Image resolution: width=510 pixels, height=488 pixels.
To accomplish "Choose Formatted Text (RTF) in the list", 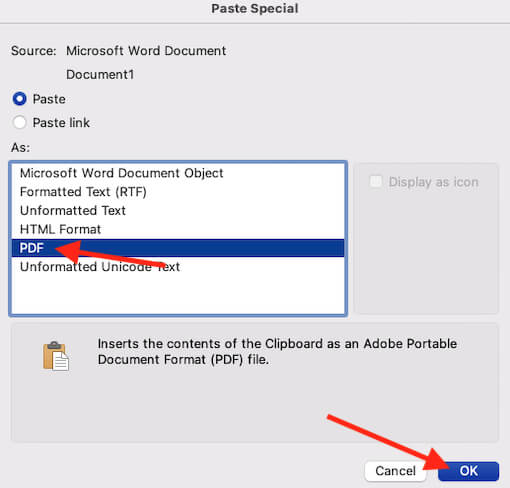I will click(178, 192).
